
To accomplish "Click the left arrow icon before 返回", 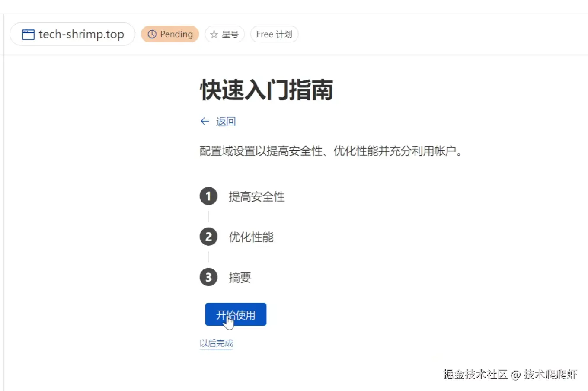I will pos(205,122).
